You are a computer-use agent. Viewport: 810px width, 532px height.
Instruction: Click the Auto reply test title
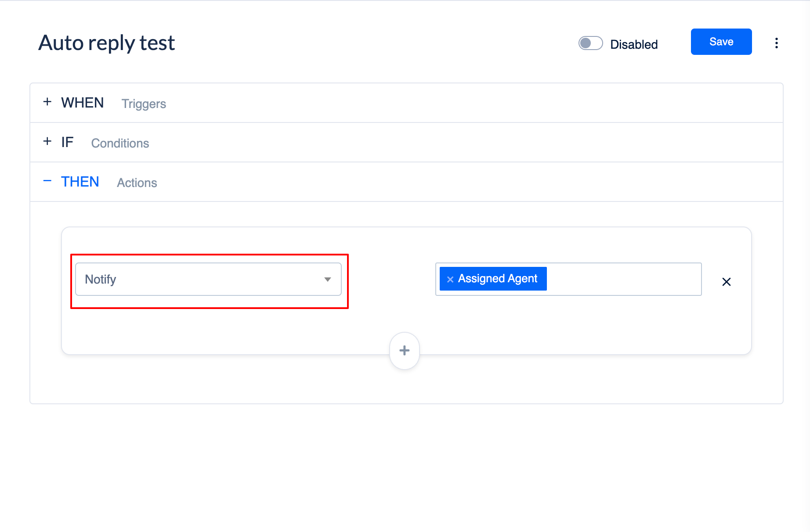106,43
